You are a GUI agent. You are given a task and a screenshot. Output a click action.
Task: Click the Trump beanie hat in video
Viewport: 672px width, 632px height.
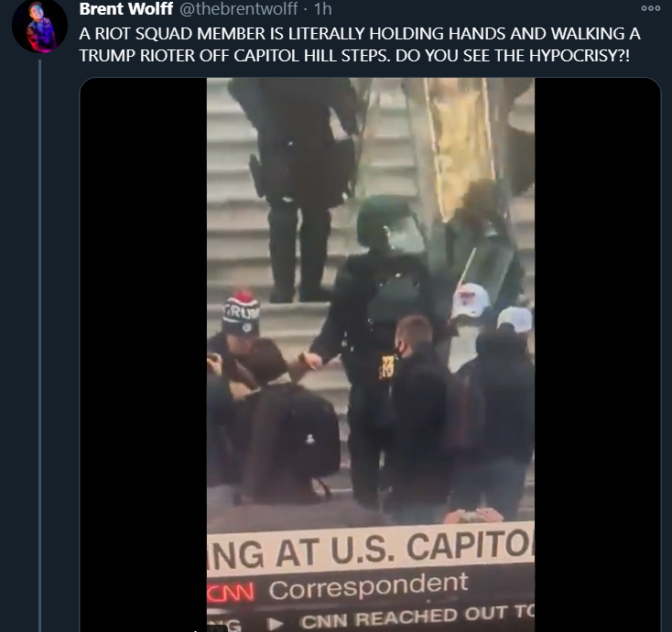(x=242, y=314)
